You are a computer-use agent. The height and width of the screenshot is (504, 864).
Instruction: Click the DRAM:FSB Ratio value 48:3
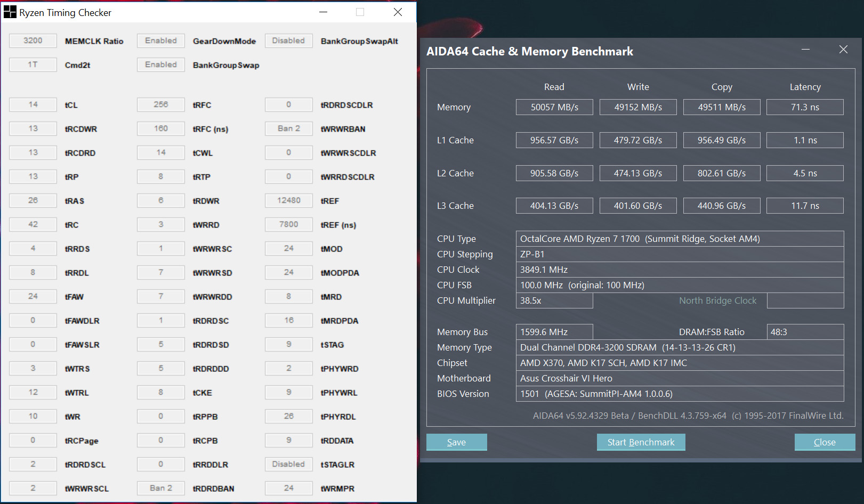point(805,332)
